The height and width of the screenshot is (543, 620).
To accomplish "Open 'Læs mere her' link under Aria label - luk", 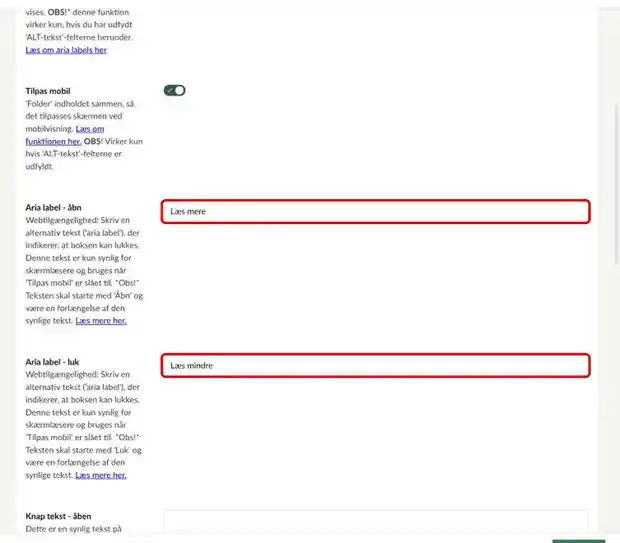I will pyautogui.click(x=101, y=475).
